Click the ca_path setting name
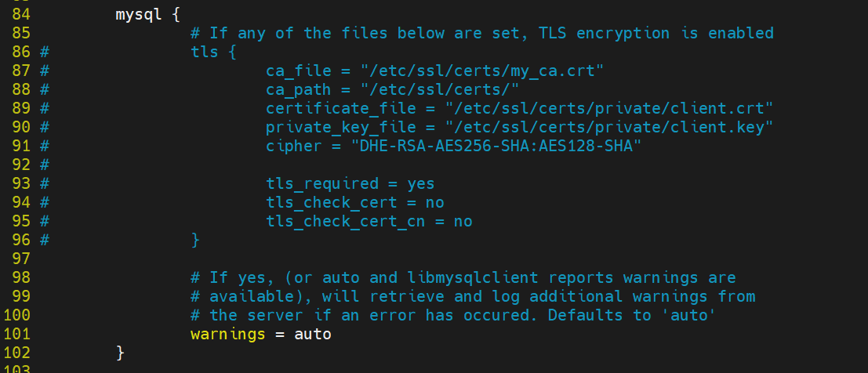This screenshot has width=868, height=373. tap(298, 90)
